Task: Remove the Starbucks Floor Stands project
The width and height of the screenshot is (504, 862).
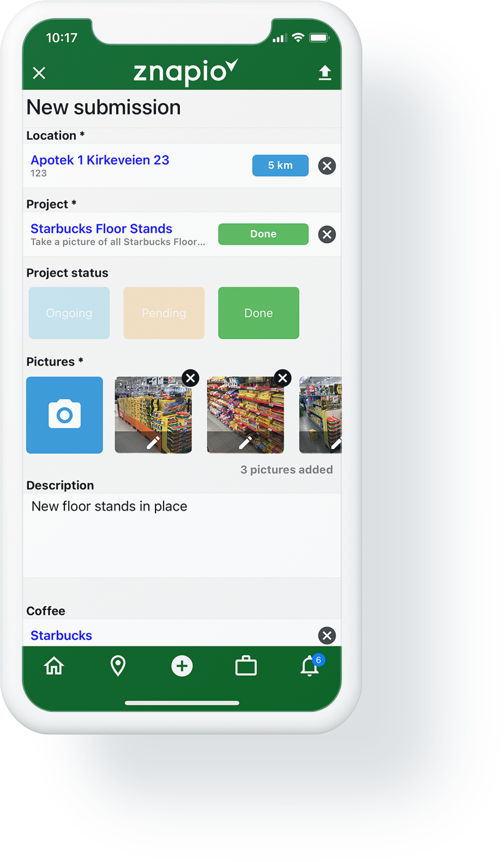Action: pyautogui.click(x=327, y=234)
